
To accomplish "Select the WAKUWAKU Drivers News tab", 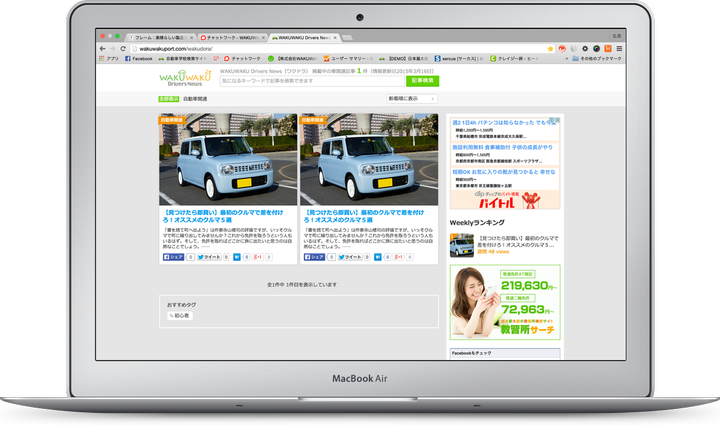I will (302, 38).
